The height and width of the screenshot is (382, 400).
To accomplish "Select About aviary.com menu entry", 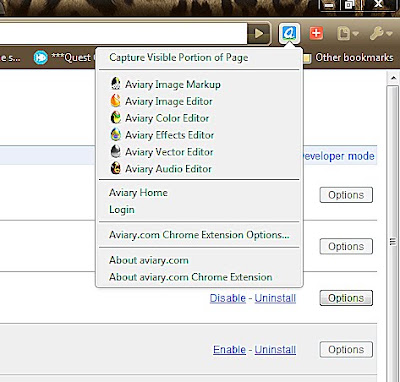I will (x=149, y=260).
